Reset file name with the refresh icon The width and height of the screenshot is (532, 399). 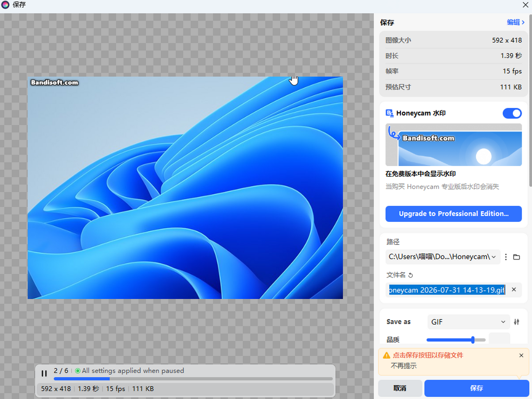[x=411, y=275]
